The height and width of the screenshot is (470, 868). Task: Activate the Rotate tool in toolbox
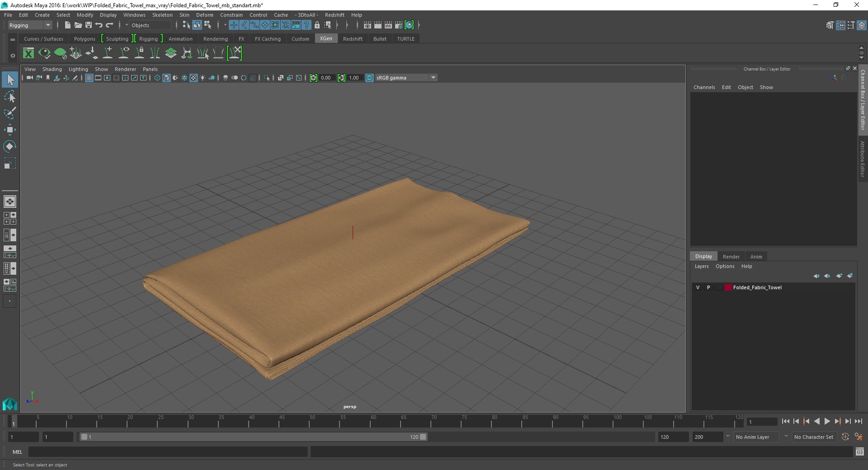pyautogui.click(x=10, y=146)
